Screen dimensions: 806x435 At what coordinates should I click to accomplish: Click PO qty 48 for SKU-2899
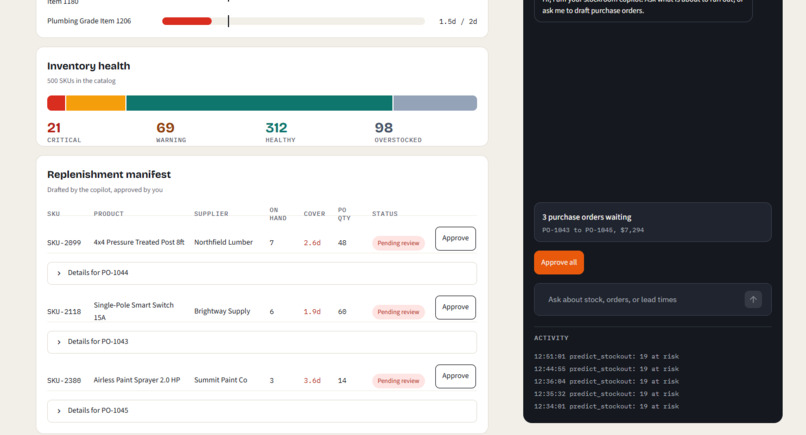coord(342,243)
